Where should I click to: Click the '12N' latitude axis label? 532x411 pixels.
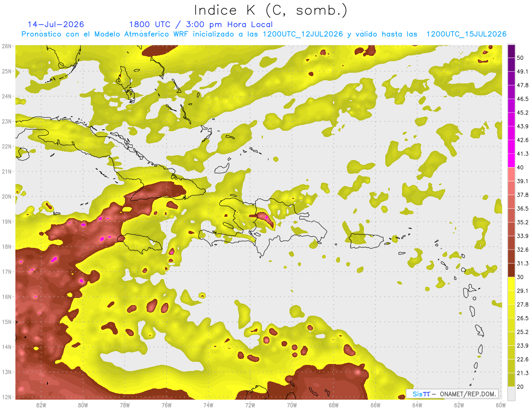pyautogui.click(x=7, y=397)
